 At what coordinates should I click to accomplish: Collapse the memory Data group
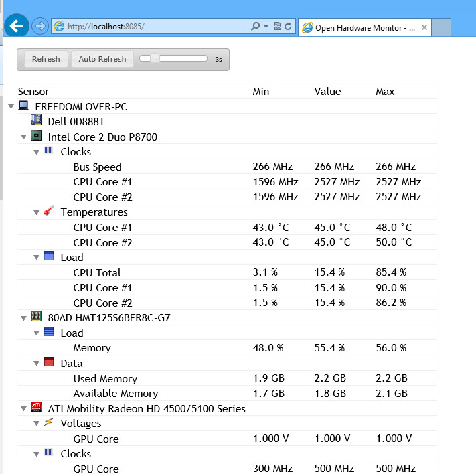36,363
